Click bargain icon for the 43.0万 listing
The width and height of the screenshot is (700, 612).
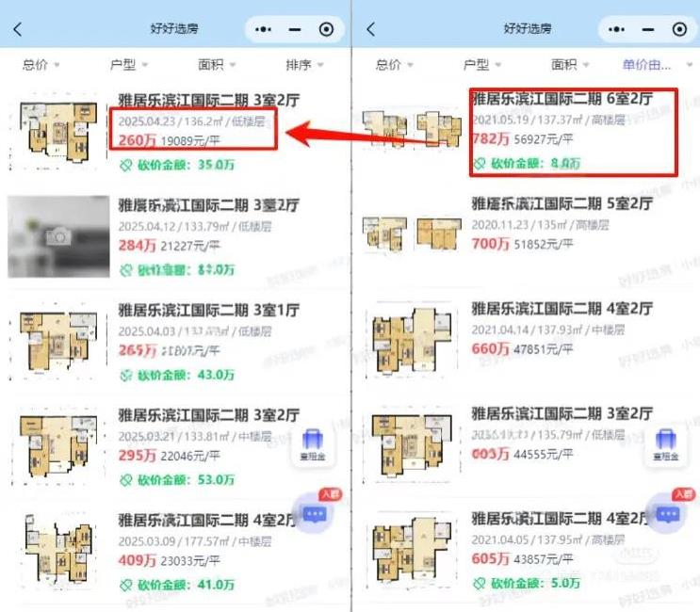[x=126, y=375]
